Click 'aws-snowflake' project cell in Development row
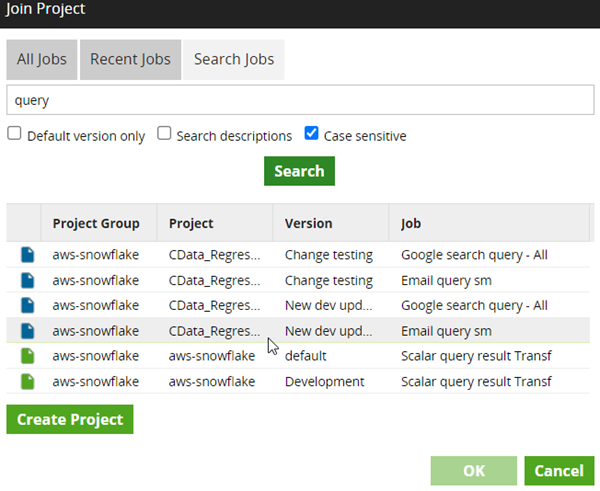600x491 pixels. point(212,382)
